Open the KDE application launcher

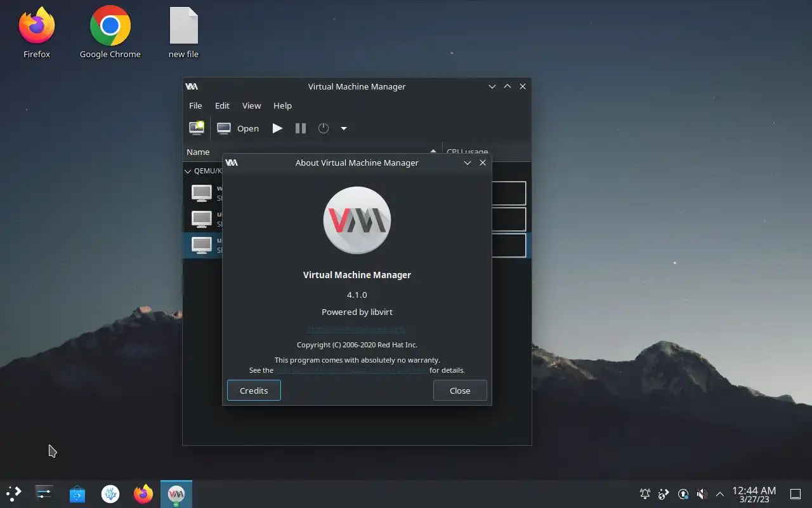pos(13,493)
